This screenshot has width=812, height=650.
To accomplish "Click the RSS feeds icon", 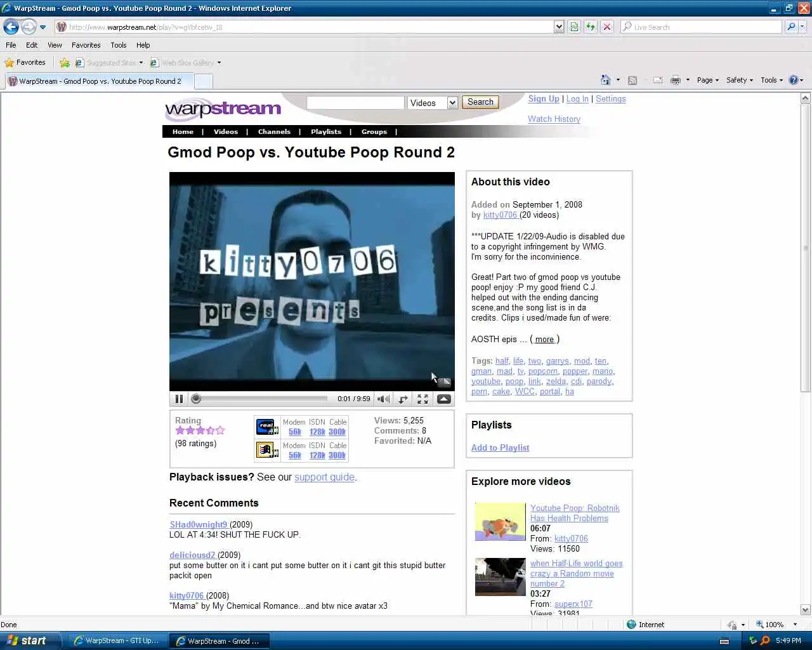I will pyautogui.click(x=632, y=80).
